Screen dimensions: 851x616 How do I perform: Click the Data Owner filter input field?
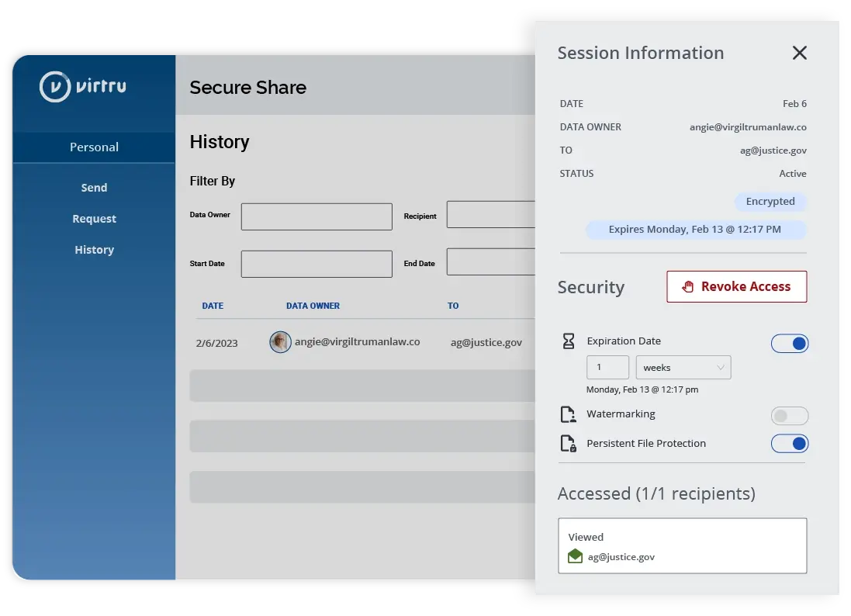pyautogui.click(x=316, y=216)
